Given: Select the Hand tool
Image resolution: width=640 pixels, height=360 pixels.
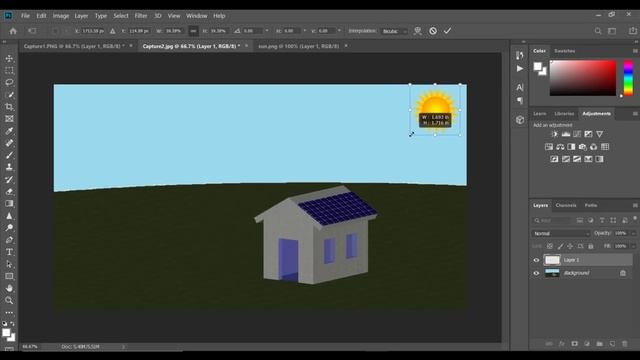Looking at the screenshot, I should tap(9, 288).
